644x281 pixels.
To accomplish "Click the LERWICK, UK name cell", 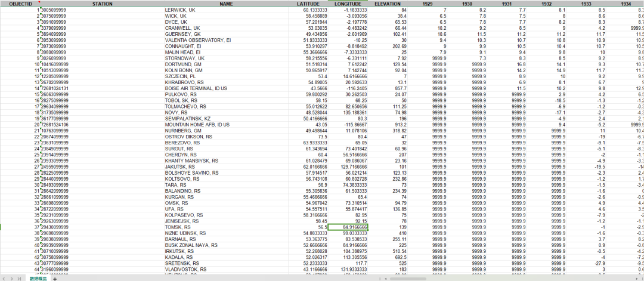I will coord(226,10).
